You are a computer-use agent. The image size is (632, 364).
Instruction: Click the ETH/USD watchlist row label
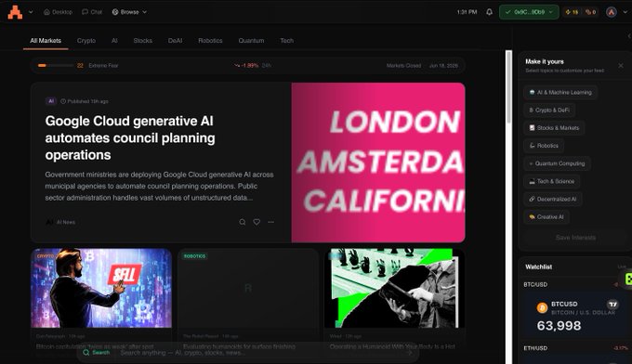click(x=535, y=348)
